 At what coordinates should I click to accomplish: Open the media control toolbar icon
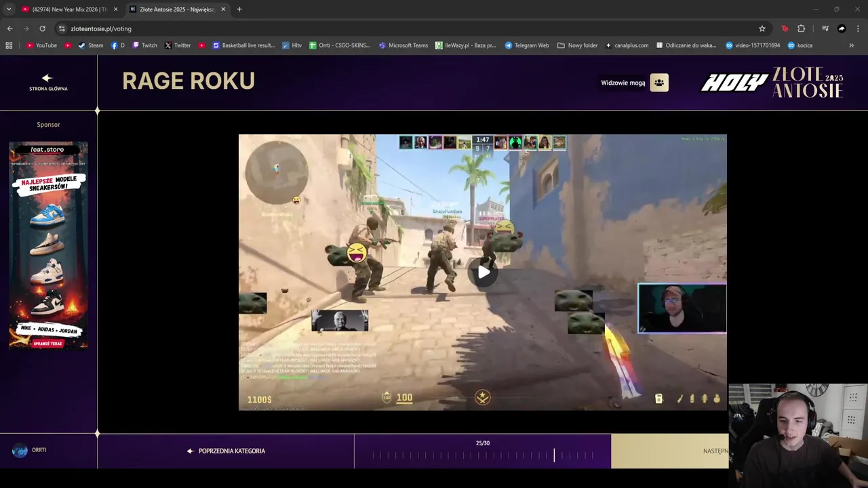[x=825, y=28]
